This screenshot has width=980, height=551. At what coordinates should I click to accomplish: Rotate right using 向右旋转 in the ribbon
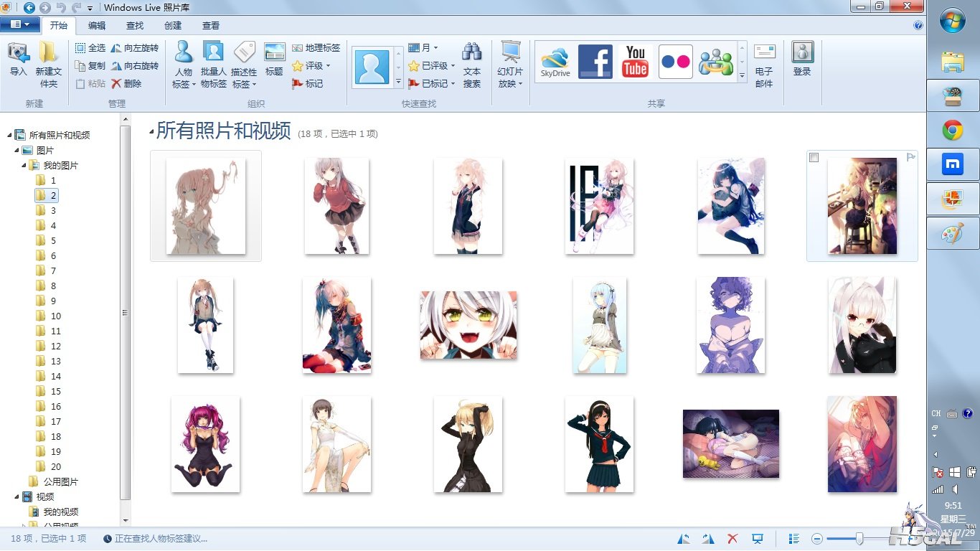134,66
